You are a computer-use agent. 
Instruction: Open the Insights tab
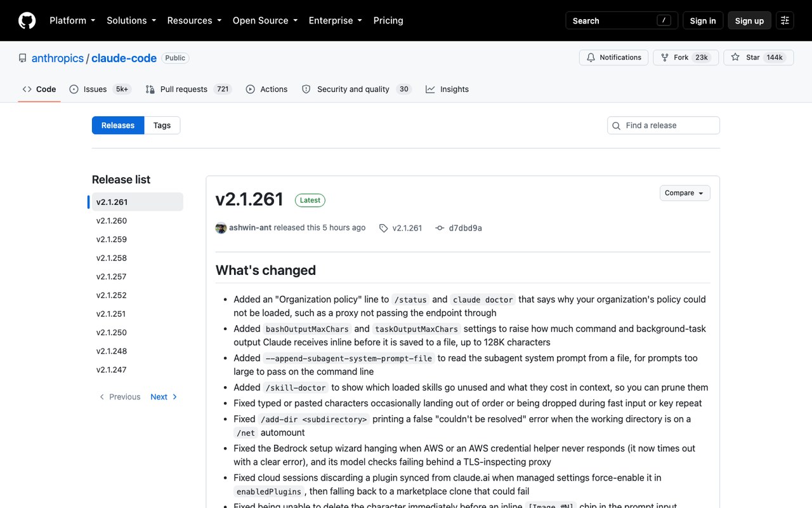click(x=447, y=90)
